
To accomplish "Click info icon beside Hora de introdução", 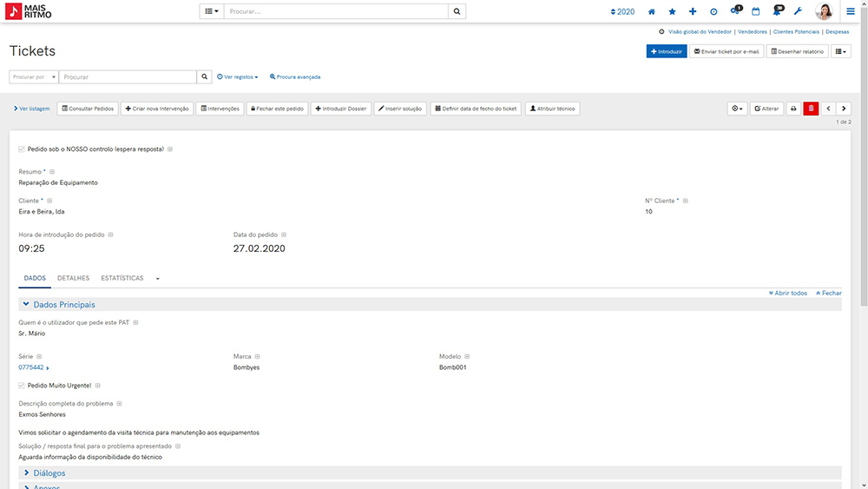I will click(111, 235).
